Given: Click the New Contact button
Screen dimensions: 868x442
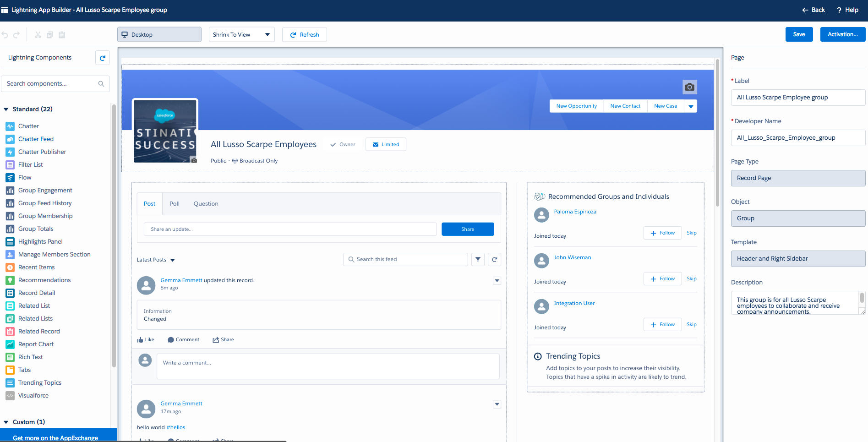Looking at the screenshot, I should pos(626,106).
